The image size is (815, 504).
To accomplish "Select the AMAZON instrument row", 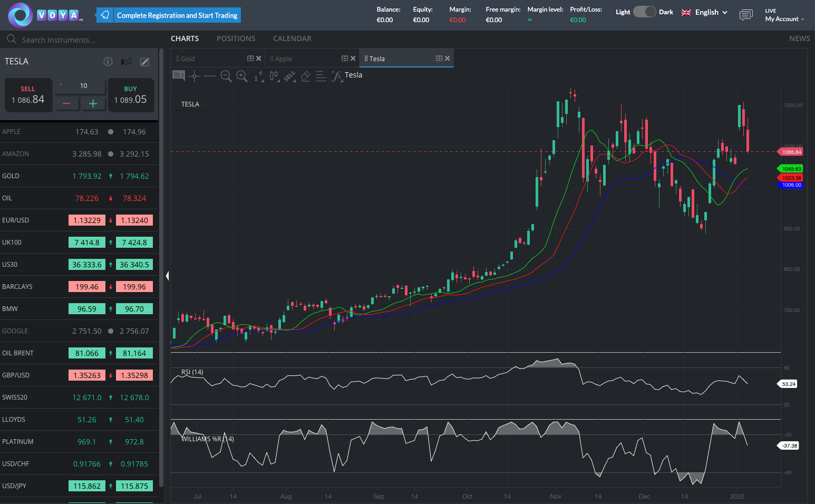I will coord(79,154).
